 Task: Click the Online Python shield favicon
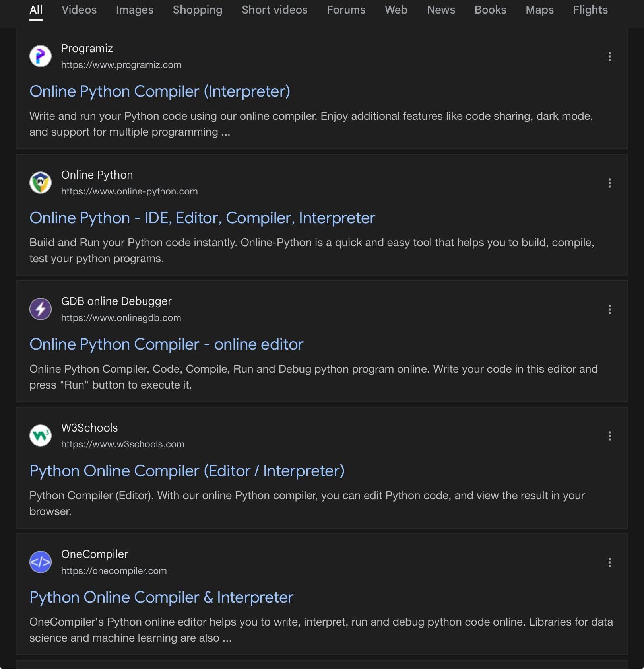[x=41, y=183]
